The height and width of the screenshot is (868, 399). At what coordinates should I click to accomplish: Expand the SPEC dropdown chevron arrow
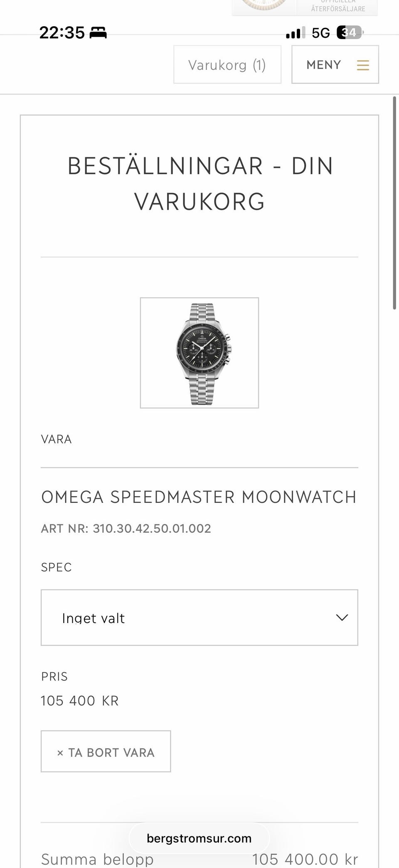342,618
